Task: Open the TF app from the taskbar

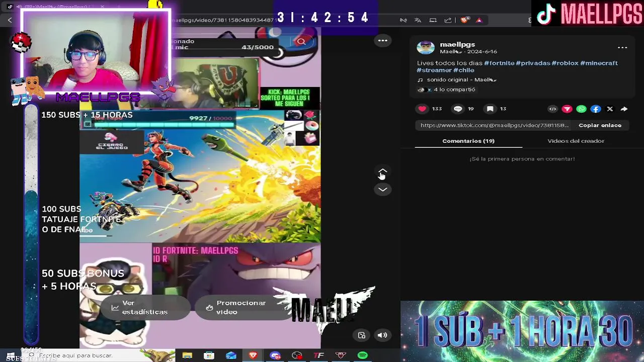Action: pos(319,355)
